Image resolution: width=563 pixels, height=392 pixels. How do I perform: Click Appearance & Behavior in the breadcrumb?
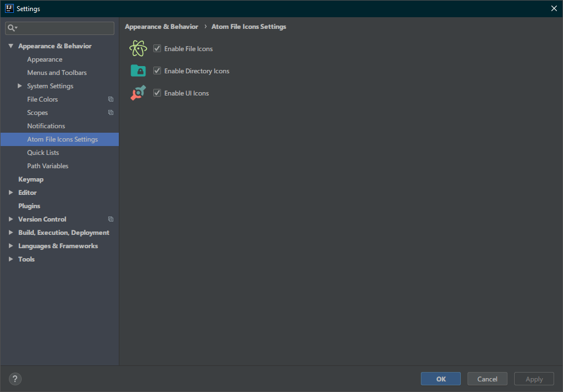point(162,27)
